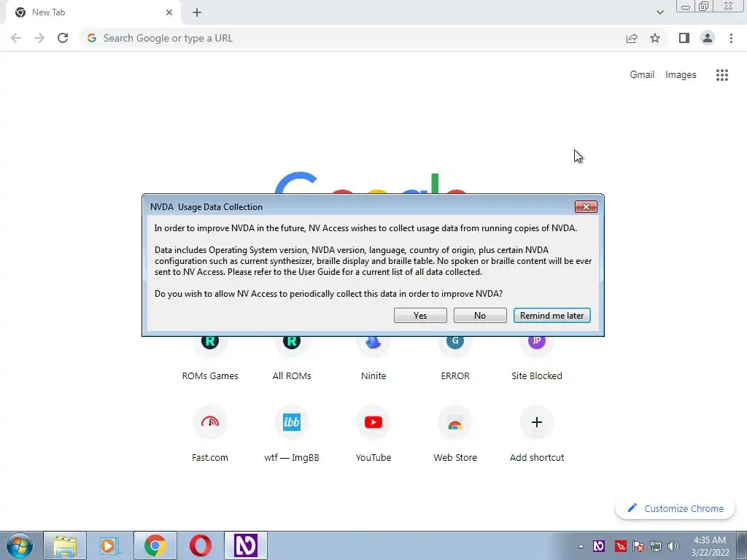Viewport: 747px width, 560px height.
Task: Open the wtf — ImgBB shortcut
Action: click(292, 422)
